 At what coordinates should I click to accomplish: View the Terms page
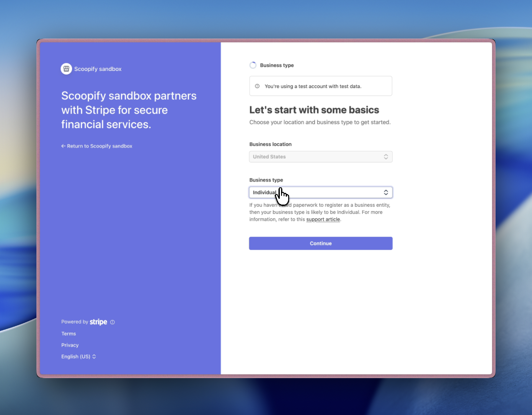(x=68, y=333)
